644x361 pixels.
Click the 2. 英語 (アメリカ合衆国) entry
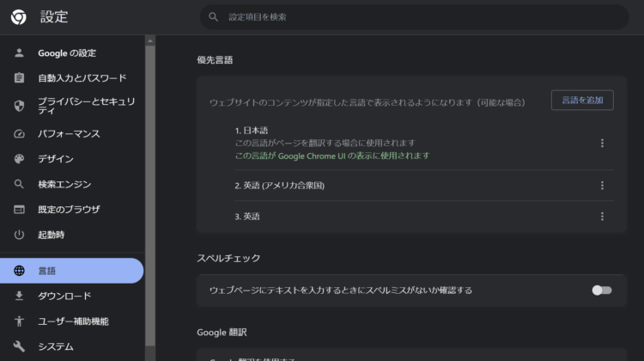click(x=280, y=186)
